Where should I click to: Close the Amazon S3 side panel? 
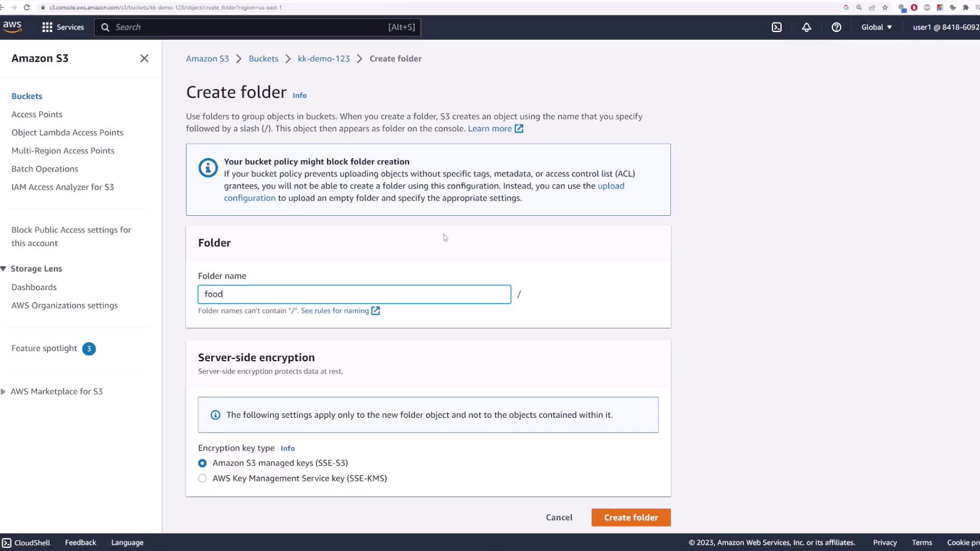coord(144,59)
